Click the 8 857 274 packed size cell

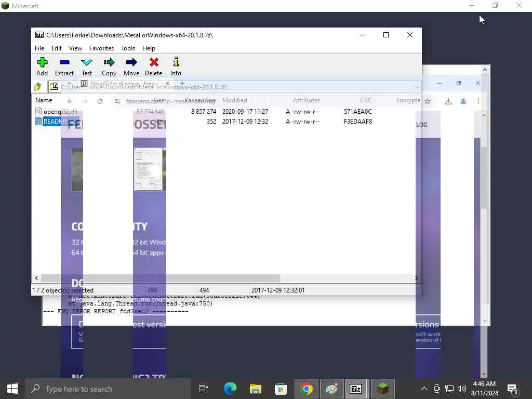click(x=204, y=112)
